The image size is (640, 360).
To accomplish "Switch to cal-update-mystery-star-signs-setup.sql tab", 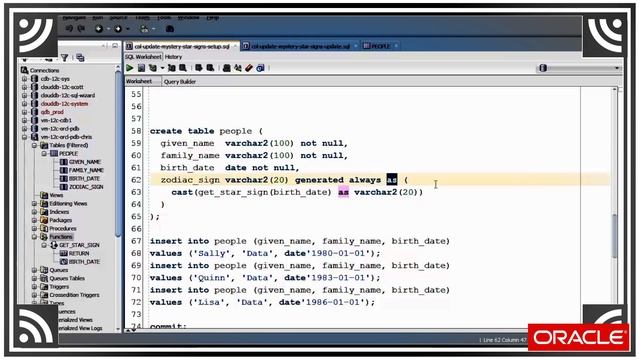I will (x=182, y=46).
